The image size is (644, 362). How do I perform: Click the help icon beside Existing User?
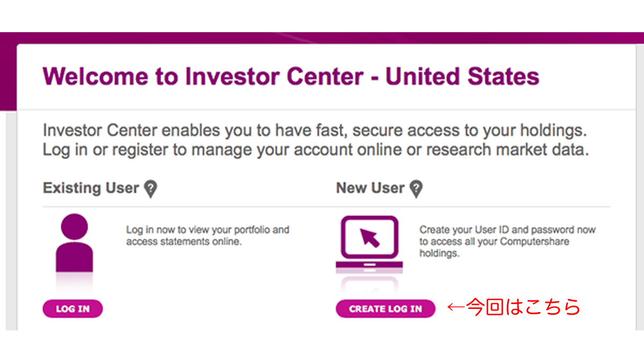click(151, 189)
